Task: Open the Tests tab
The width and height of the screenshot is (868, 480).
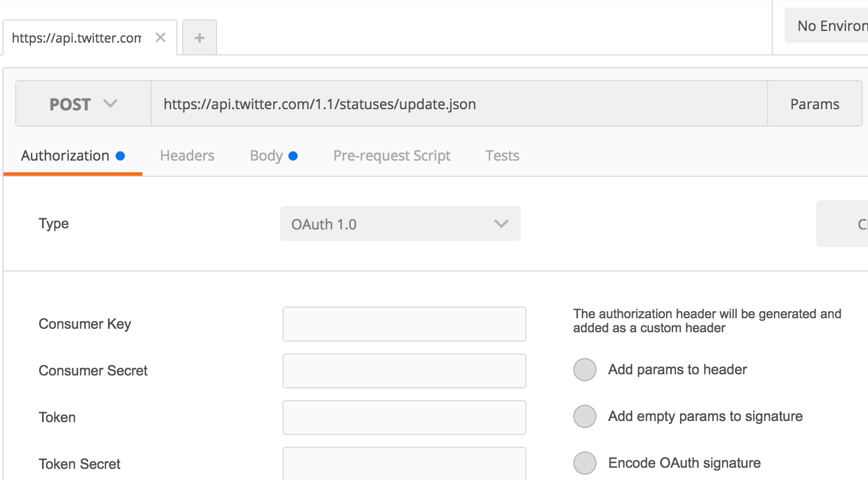Action: (x=502, y=156)
